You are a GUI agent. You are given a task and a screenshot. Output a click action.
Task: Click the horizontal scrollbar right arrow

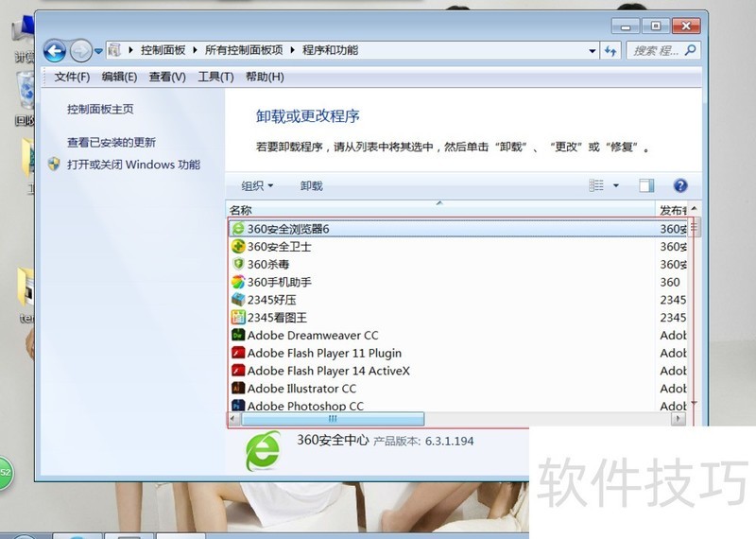click(x=678, y=418)
